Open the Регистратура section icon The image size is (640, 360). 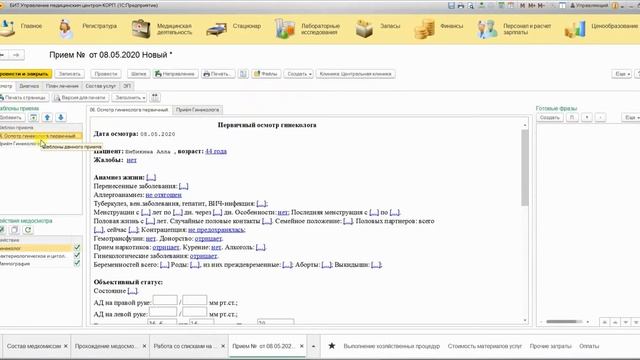click(x=66, y=29)
